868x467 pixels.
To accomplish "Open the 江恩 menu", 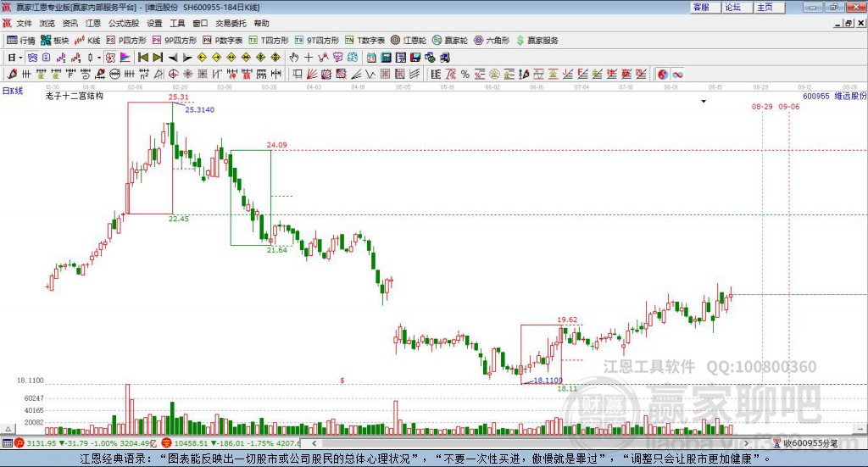I will tap(93, 23).
